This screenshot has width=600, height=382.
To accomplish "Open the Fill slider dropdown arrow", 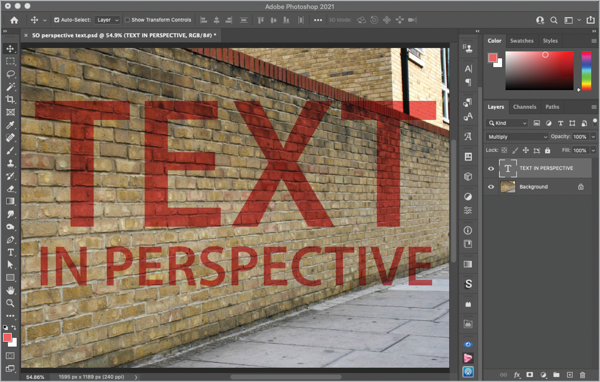I will [x=593, y=150].
